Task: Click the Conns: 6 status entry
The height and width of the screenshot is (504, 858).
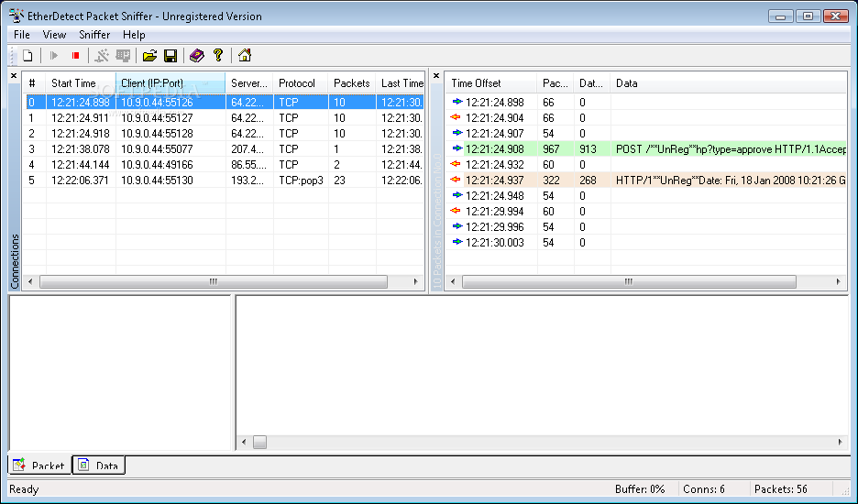Action: click(704, 489)
